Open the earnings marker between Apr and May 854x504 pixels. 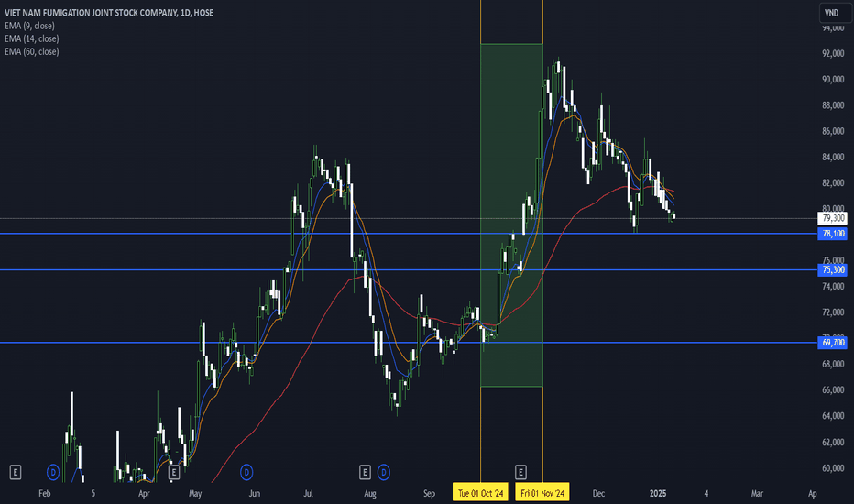point(174,473)
